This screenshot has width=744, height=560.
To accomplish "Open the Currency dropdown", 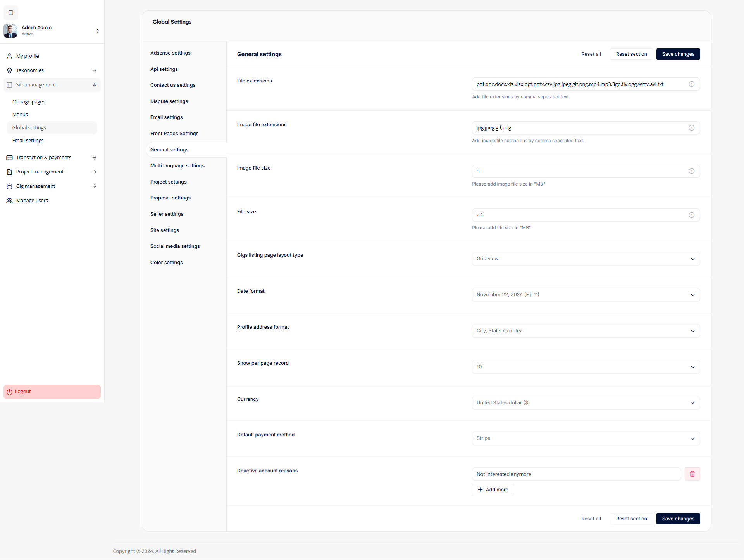I will point(586,403).
